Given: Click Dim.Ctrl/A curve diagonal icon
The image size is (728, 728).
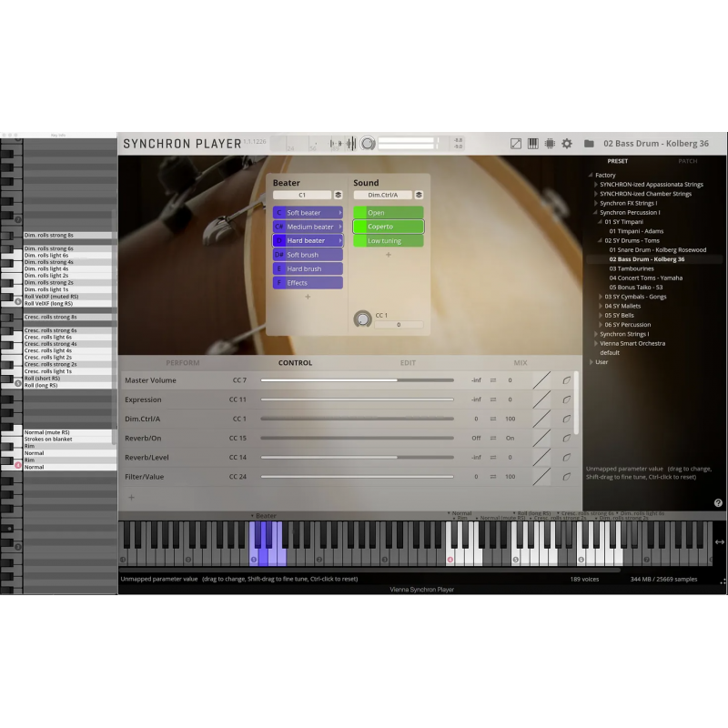Looking at the screenshot, I should (541, 419).
